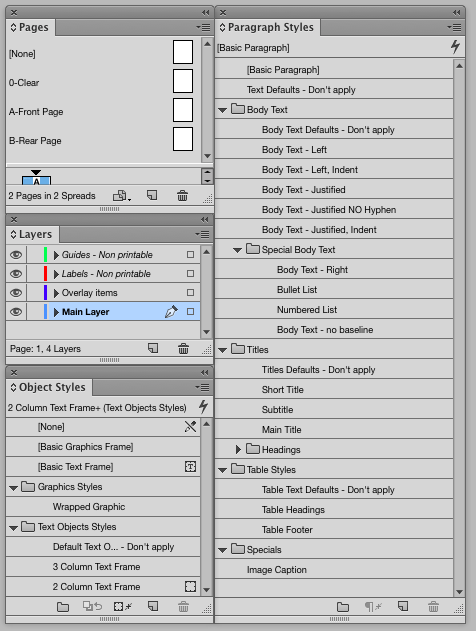
Task: Click the dark blue color bar of Overlay items layer
Action: 45,293
